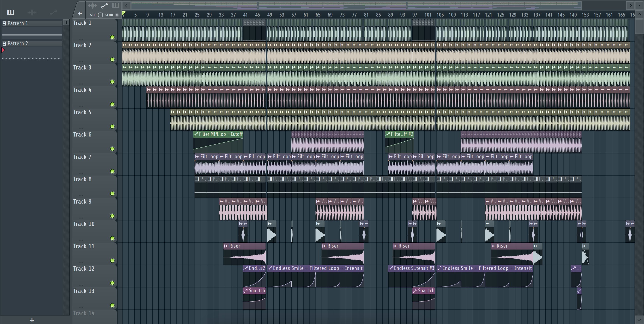
Task: Click the zoom dot button at top right
Action: point(640,5)
